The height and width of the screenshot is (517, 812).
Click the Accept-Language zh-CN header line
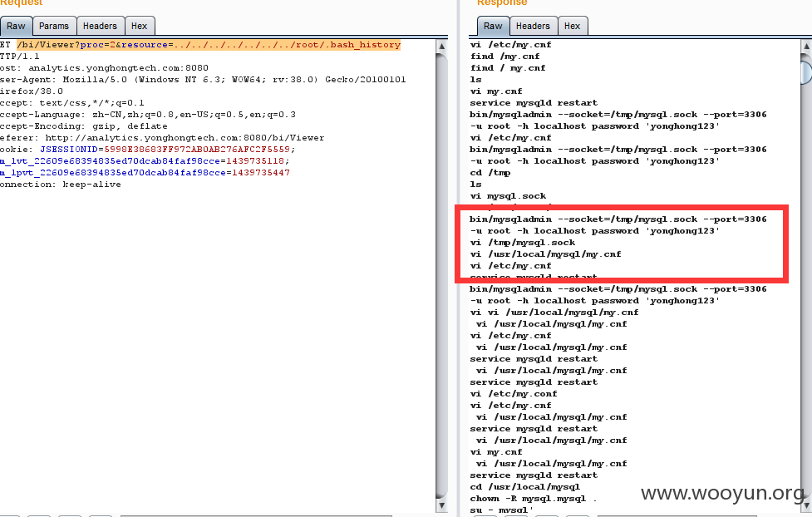[x=148, y=115]
